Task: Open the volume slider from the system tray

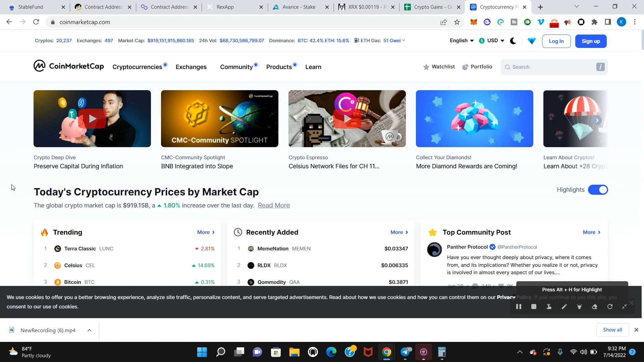Action: (x=583, y=352)
